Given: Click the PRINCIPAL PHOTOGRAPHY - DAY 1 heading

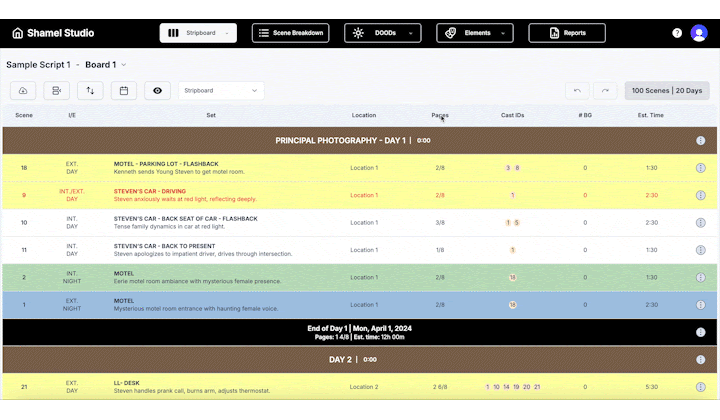Looking at the screenshot, I should pyautogui.click(x=340, y=140).
